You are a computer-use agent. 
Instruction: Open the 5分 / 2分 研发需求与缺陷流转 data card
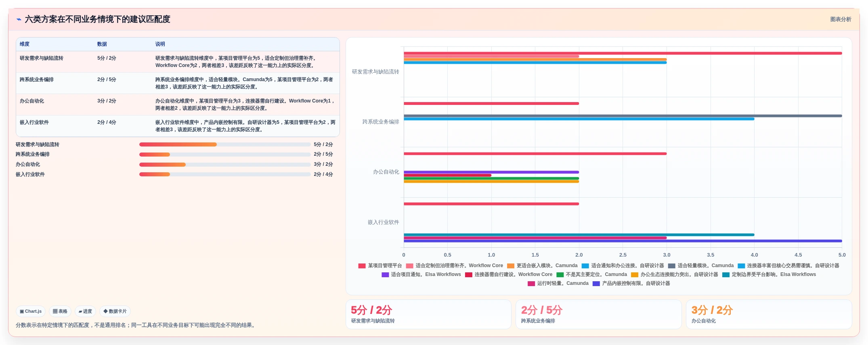(428, 314)
